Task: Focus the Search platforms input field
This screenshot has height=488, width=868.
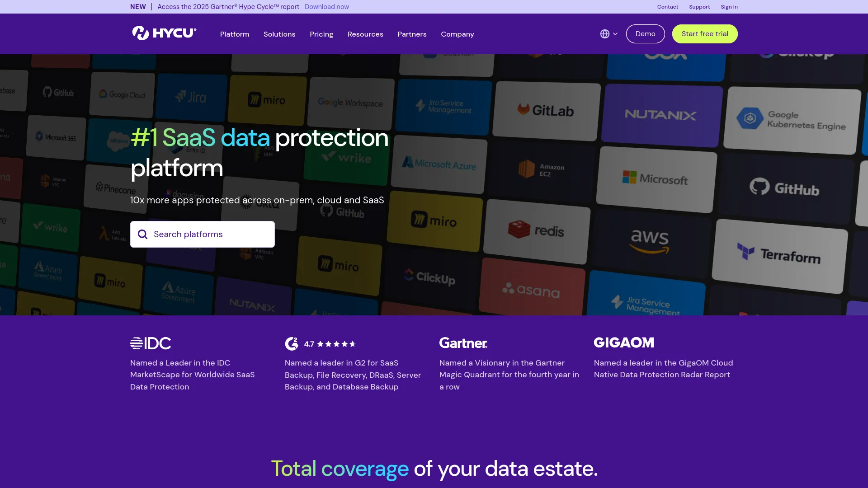Action: point(203,234)
